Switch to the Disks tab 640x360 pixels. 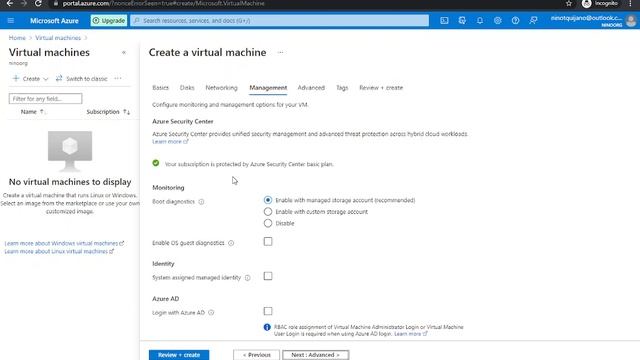point(187,88)
